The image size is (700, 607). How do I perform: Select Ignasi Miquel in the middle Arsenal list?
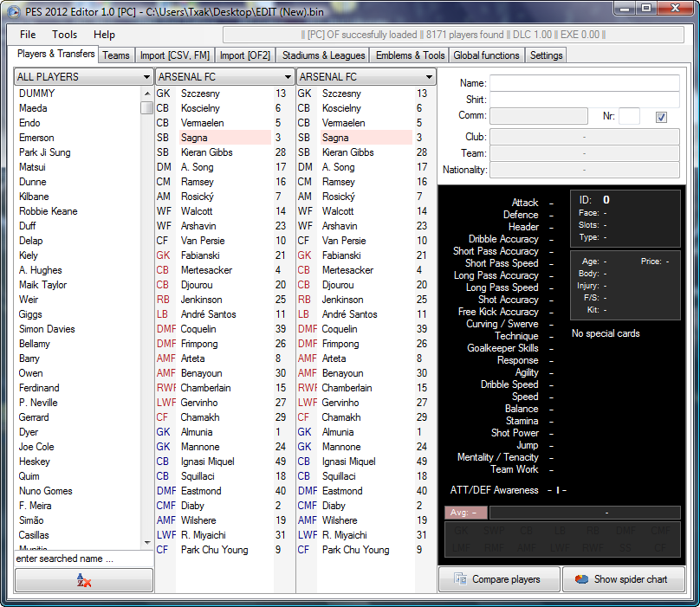click(208, 462)
